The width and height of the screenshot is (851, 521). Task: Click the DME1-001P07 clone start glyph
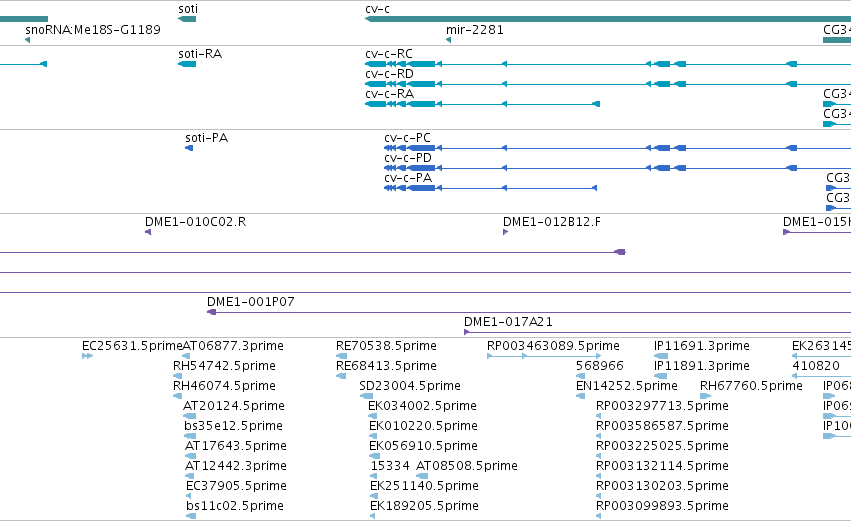212,312
